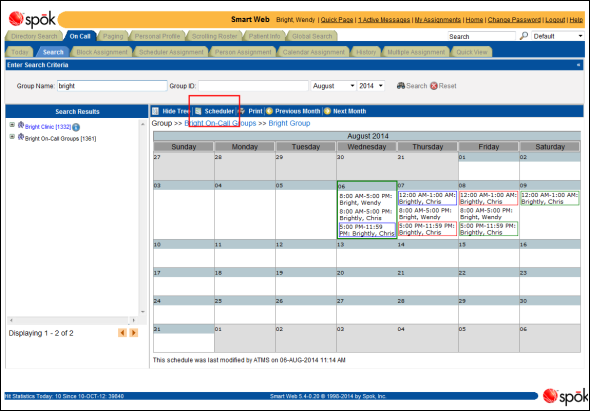This screenshot has height=411, width=590.
Task: Select Aug 07 5:00 PM-11:59 PM Brightly, Chris
Action: (427, 229)
